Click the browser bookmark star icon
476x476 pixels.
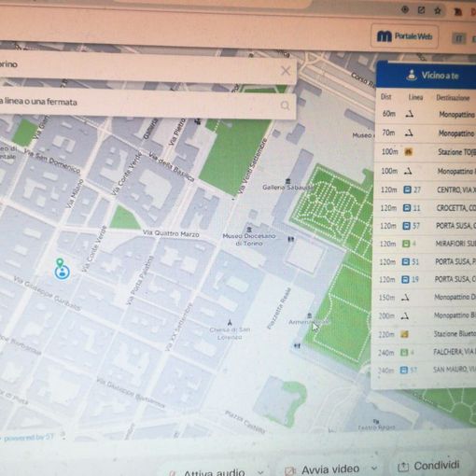click(438, 11)
